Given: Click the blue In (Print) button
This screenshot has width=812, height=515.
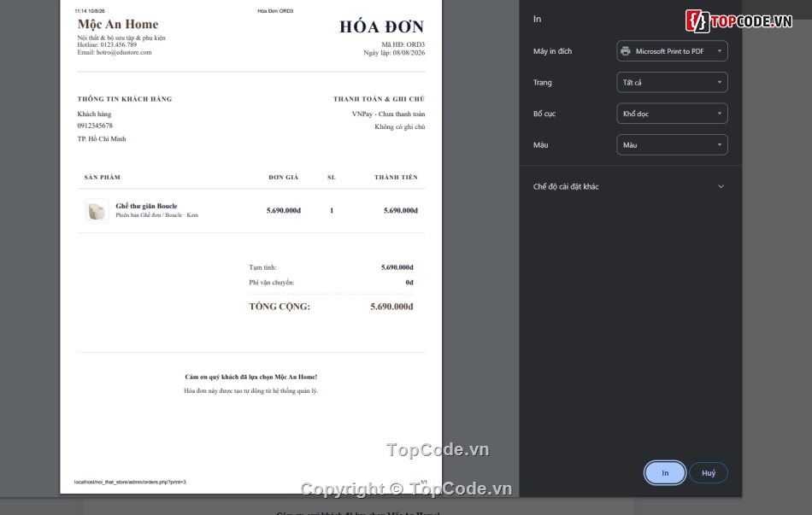Looking at the screenshot, I should click(x=665, y=472).
